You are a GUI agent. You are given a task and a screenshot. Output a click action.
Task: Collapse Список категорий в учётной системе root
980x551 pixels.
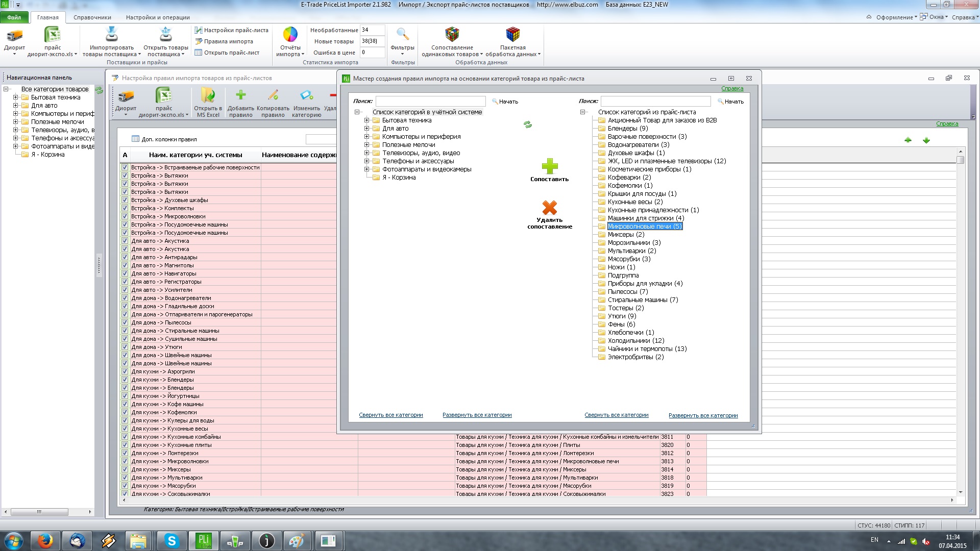coord(357,112)
